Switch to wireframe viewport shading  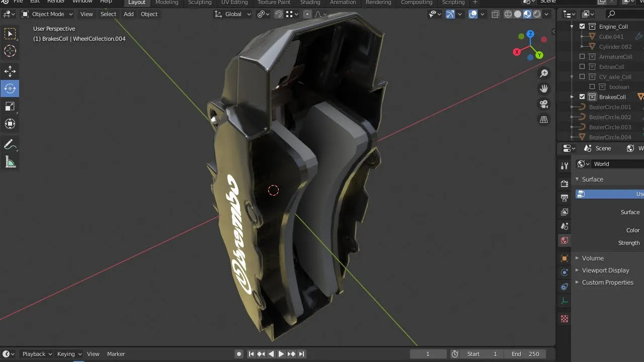(x=508, y=14)
